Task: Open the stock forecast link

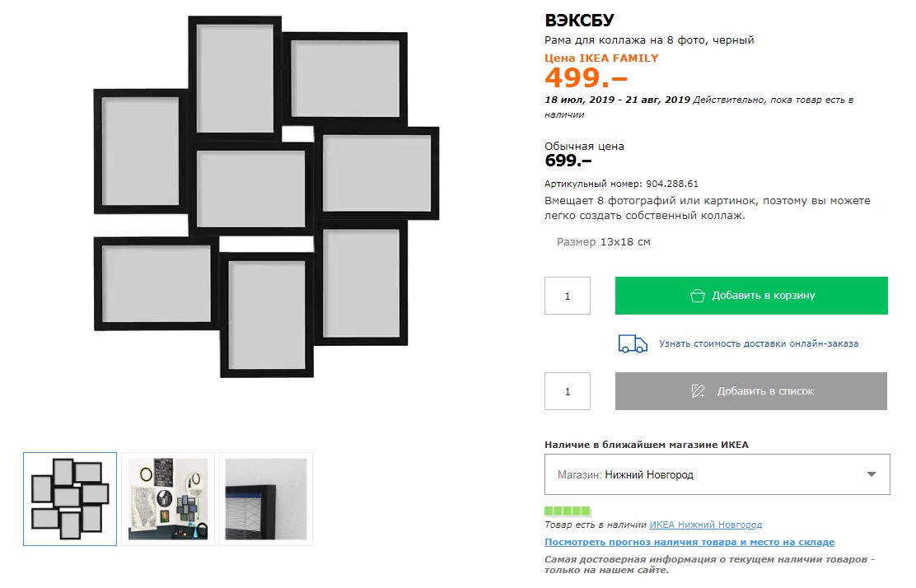Action: [689, 542]
